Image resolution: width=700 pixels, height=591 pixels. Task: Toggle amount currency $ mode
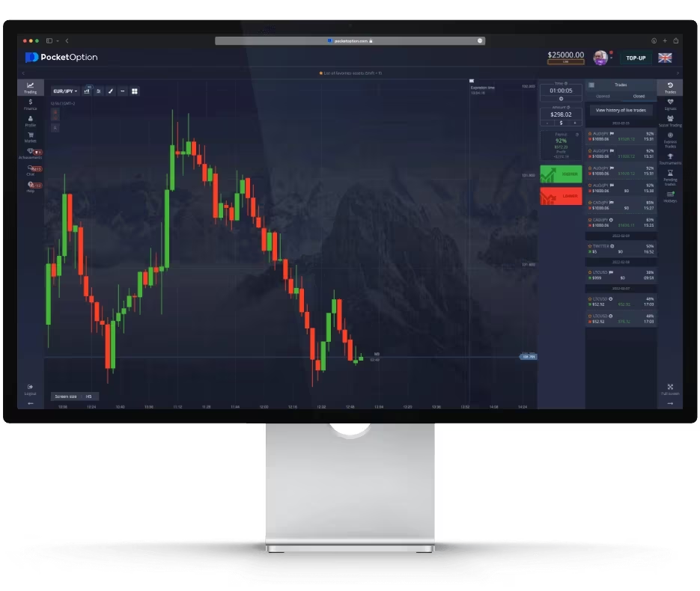click(561, 123)
